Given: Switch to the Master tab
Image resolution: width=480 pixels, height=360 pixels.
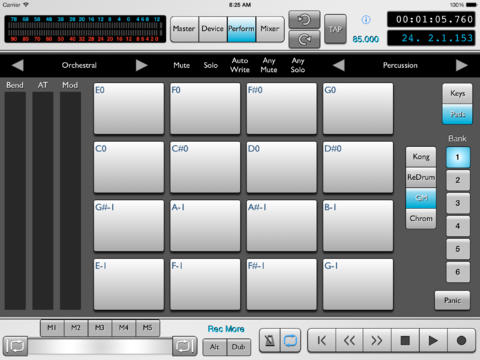Looking at the screenshot, I should point(184,29).
